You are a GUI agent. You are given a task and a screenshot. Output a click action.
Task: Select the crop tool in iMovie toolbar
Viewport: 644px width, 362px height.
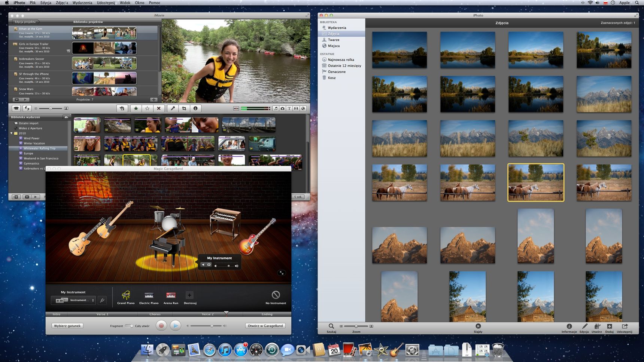point(184,108)
